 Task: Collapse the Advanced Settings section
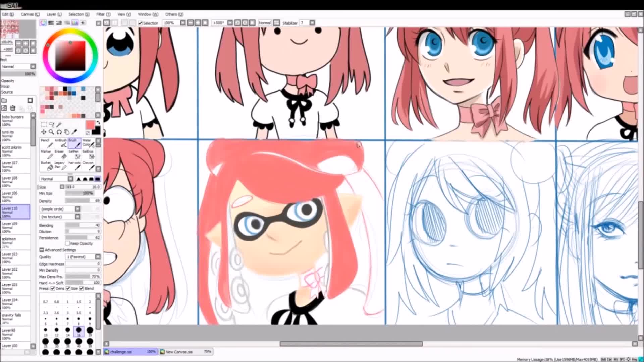[42, 250]
